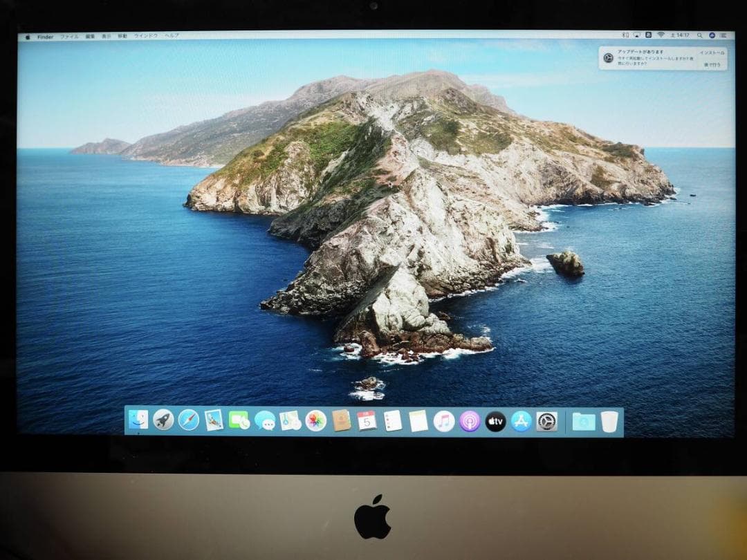Open the Mail app
The image size is (747, 560).
click(214, 420)
